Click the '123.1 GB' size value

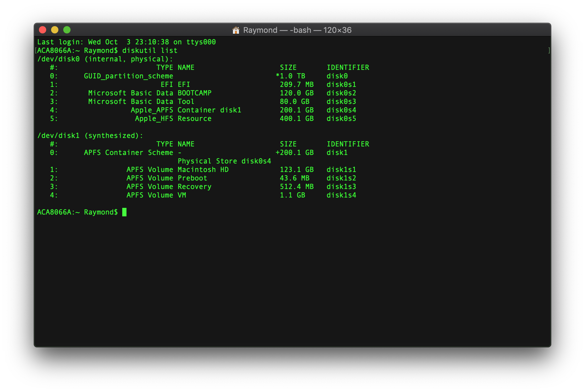pos(297,170)
